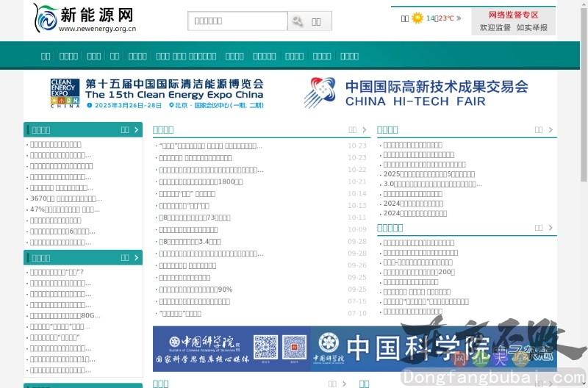Click the black QR code in the academy banner
Image resolution: width=588 pixels, height=388 pixels.
click(265, 347)
